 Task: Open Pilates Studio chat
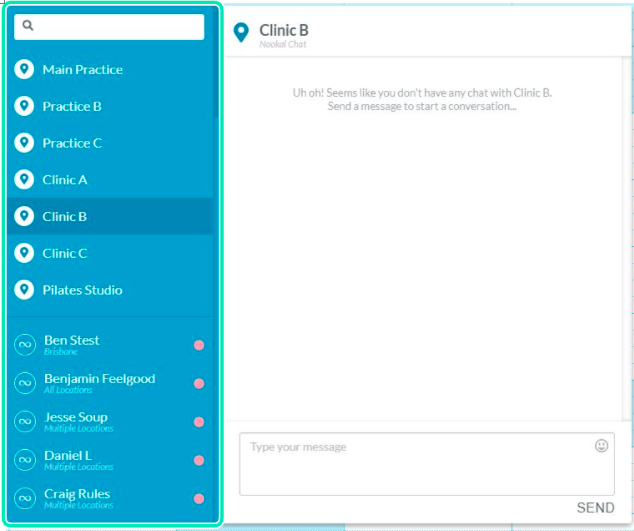pos(110,290)
